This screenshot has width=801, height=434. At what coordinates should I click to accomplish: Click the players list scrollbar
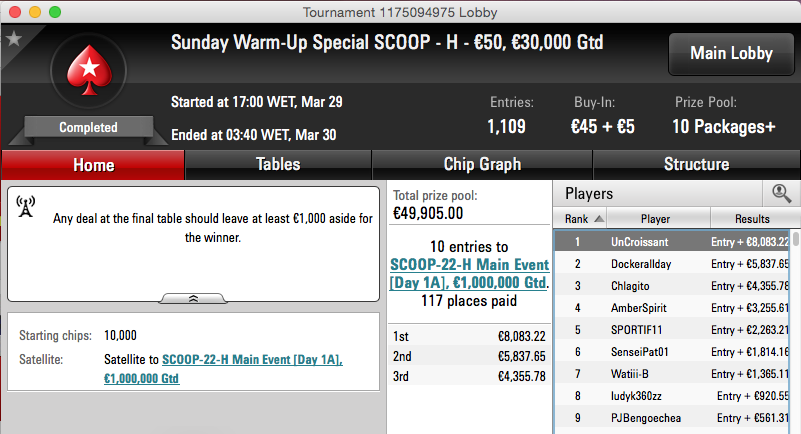click(x=795, y=327)
